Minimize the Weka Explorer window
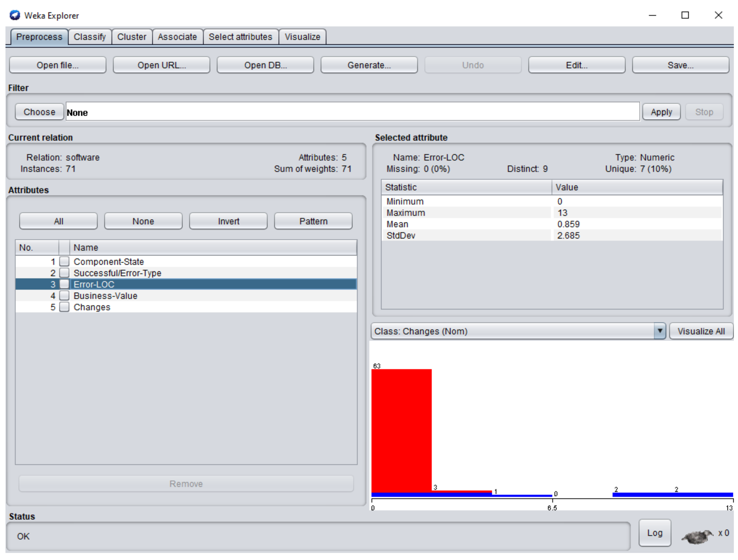Viewport: 738px width, 560px height. coord(652,15)
